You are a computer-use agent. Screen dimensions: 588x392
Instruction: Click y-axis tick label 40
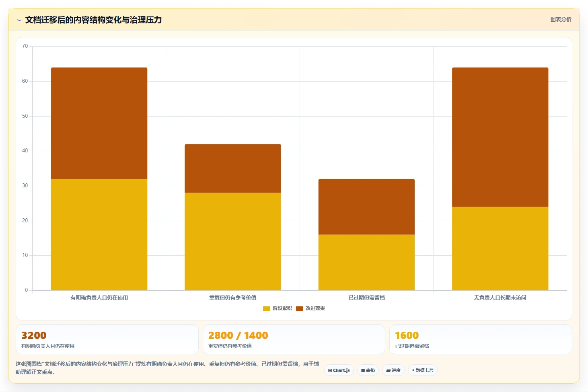point(25,151)
